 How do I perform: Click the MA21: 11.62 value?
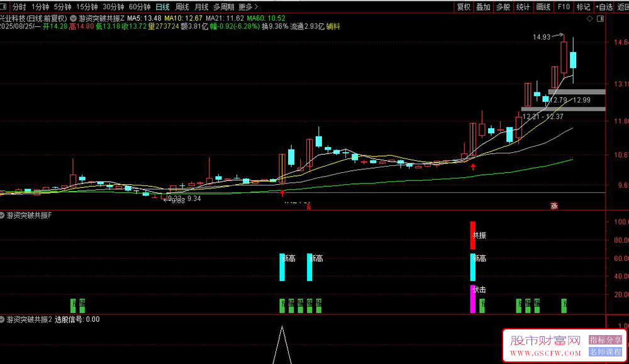point(225,18)
